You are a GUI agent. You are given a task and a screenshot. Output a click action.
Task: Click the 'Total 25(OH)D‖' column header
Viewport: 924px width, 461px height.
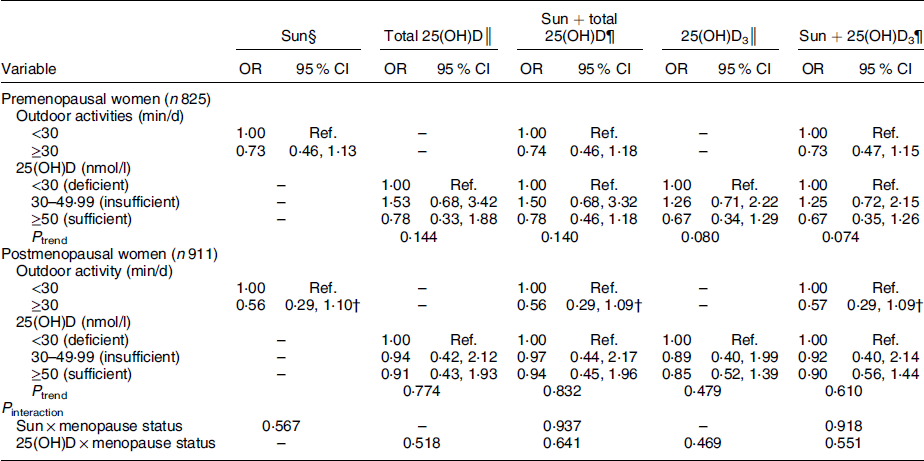tap(436, 37)
